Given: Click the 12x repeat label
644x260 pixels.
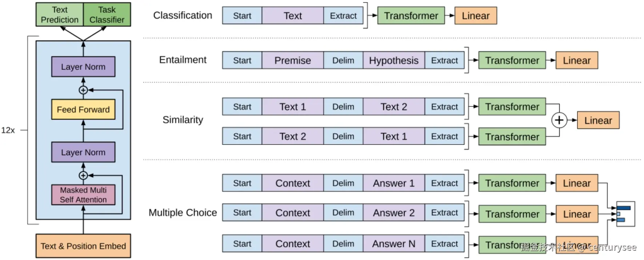Looking at the screenshot, I should (8, 130).
